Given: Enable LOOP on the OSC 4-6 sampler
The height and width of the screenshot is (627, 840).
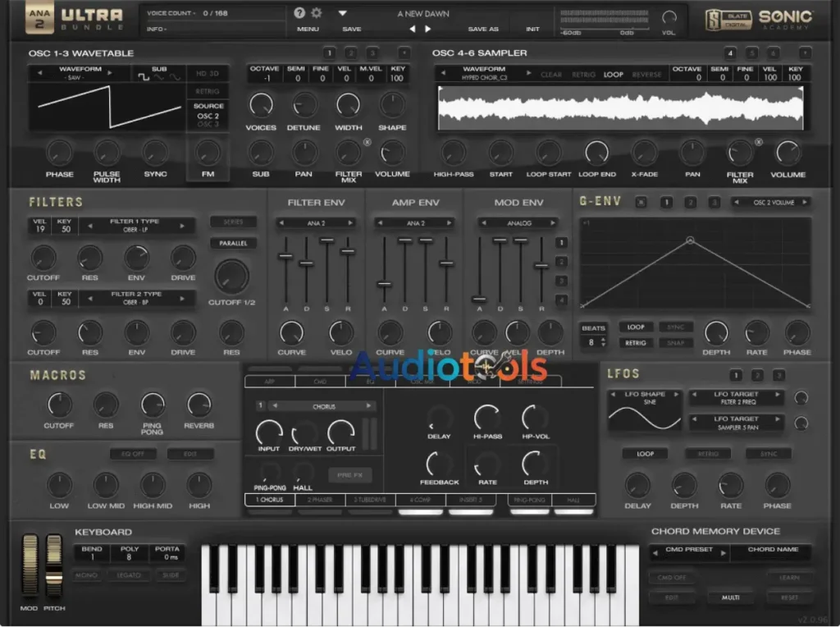Looking at the screenshot, I should point(612,74).
